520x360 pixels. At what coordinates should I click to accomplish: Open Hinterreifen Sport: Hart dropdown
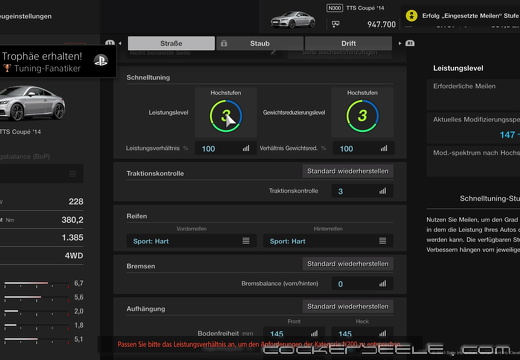(x=328, y=241)
